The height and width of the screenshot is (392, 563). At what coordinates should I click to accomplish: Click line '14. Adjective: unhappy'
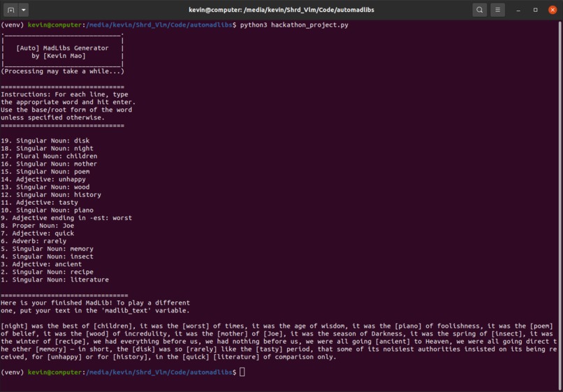(x=43, y=180)
